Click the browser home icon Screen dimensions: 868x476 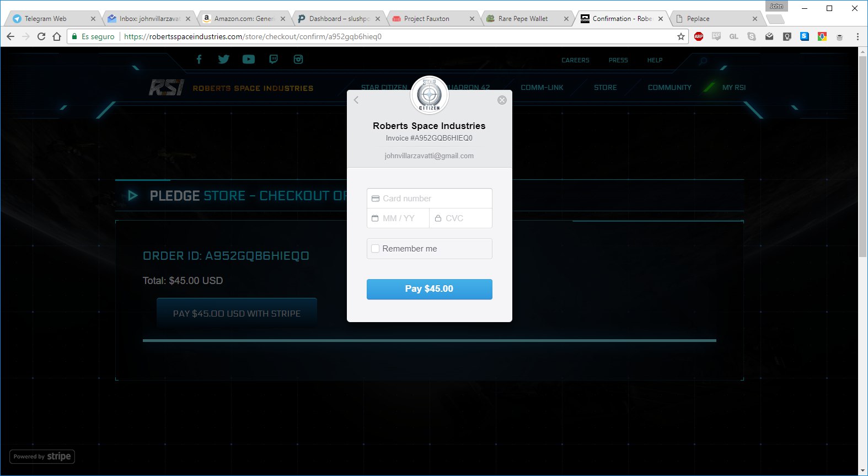(x=57, y=36)
